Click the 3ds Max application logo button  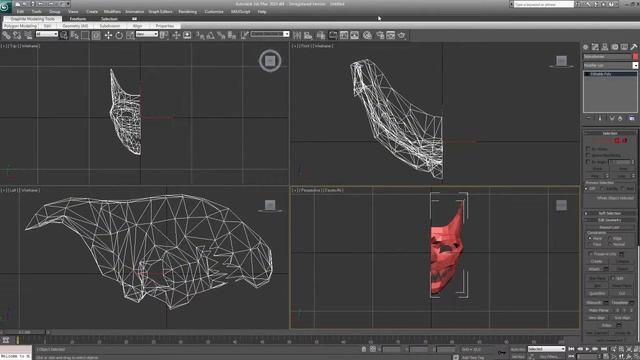click(5, 7)
